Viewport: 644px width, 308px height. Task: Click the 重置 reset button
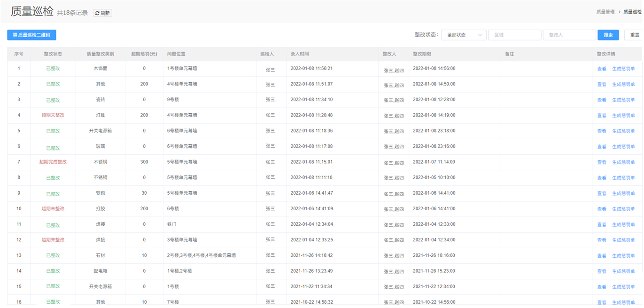point(634,35)
